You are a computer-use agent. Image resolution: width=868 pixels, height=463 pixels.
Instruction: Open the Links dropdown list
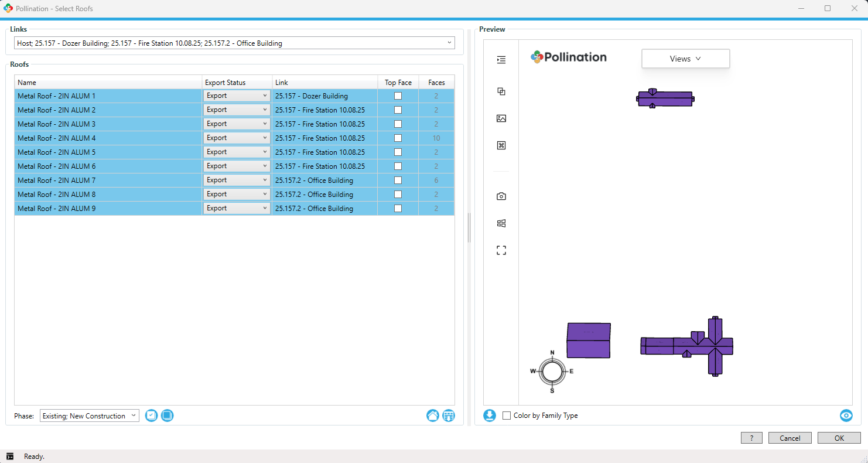pyautogui.click(x=449, y=43)
